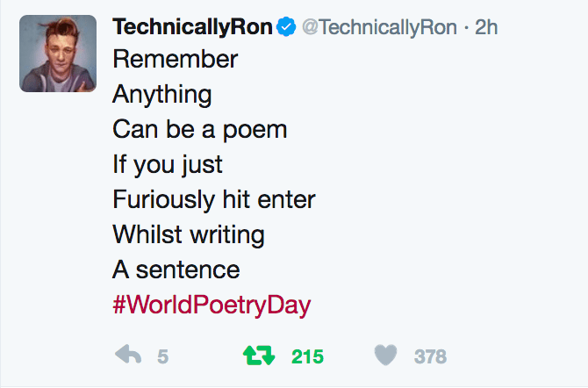The image size is (588, 388).
Task: Open the @TechnicallyRon handle link
Action: tap(380, 27)
